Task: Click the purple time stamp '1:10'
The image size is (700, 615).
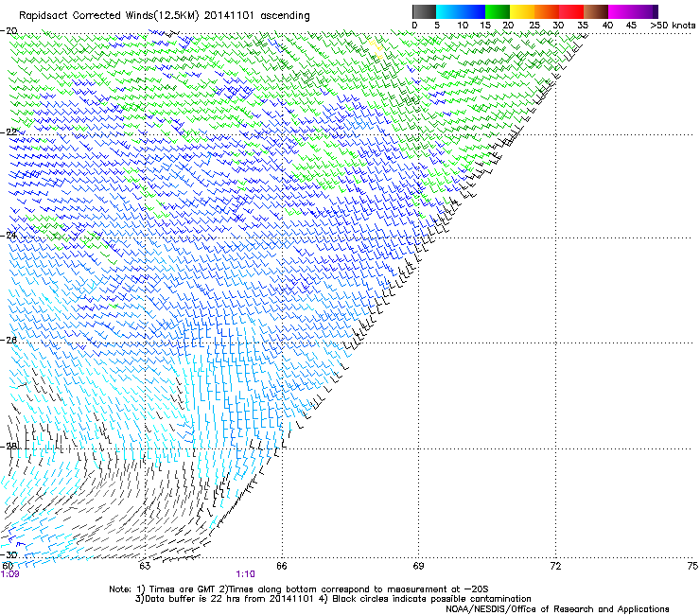Action: [x=246, y=574]
